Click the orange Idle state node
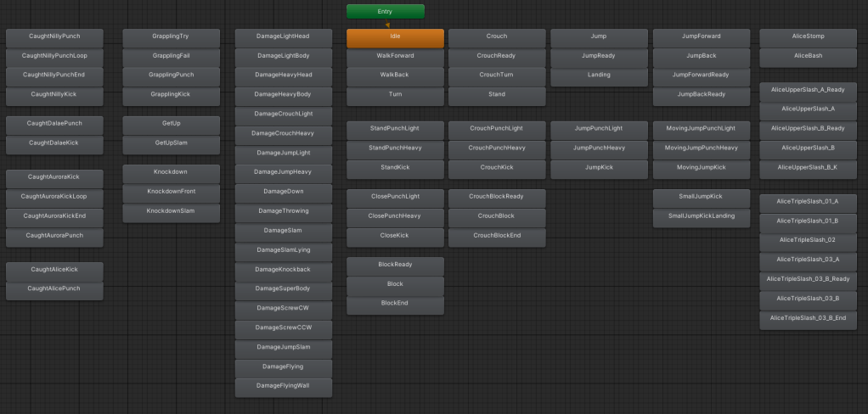868x414 pixels. pos(395,37)
